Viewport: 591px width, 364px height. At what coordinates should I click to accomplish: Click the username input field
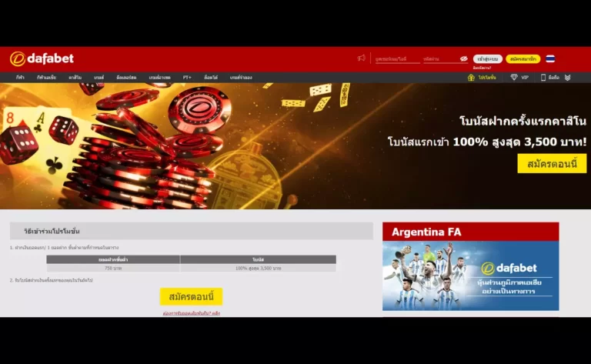pyautogui.click(x=397, y=58)
